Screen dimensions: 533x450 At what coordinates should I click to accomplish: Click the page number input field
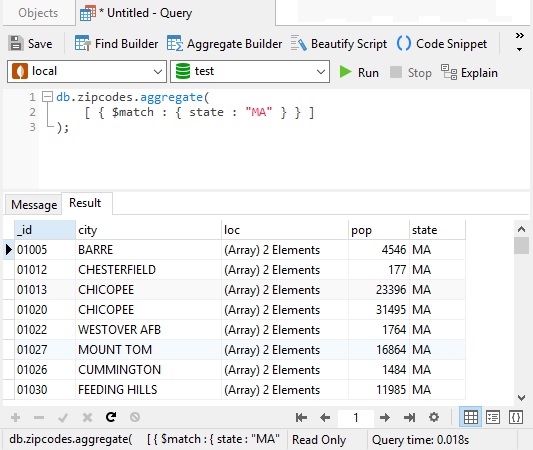356,417
